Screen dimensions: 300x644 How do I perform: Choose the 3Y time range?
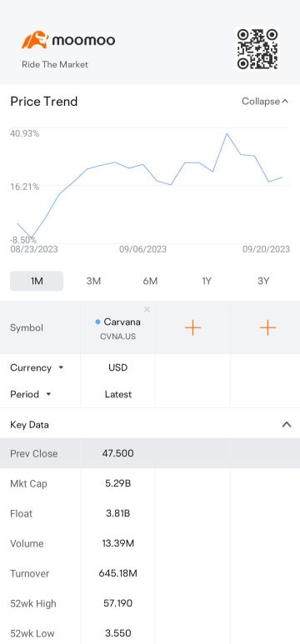click(263, 281)
